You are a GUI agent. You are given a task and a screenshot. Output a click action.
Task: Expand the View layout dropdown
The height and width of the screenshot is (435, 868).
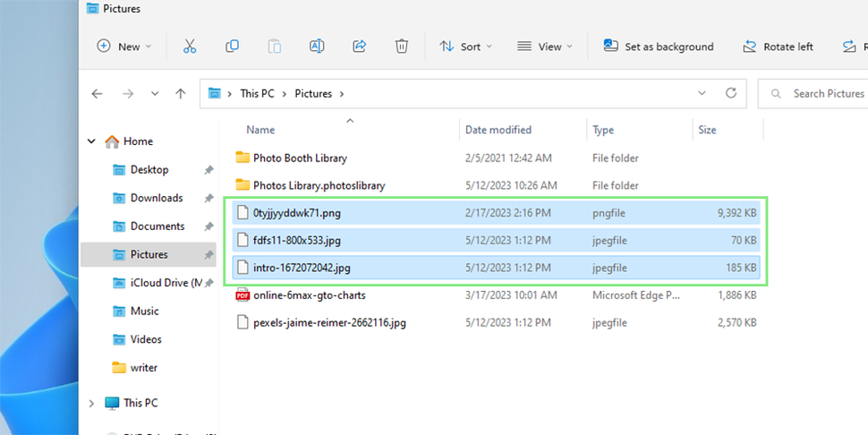(x=545, y=47)
